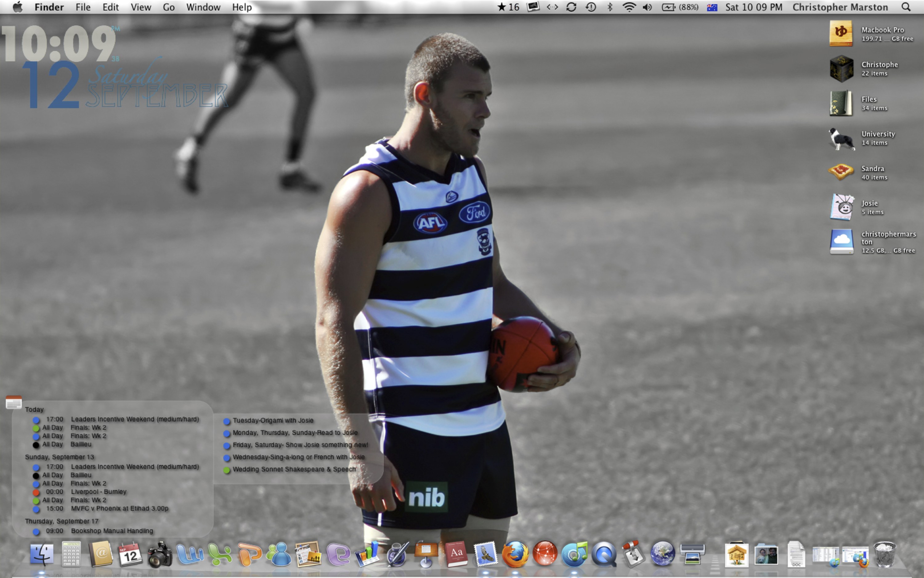Open Microsoft Excel from the Dock
Image resolution: width=924 pixels, height=578 pixels.
(x=220, y=554)
